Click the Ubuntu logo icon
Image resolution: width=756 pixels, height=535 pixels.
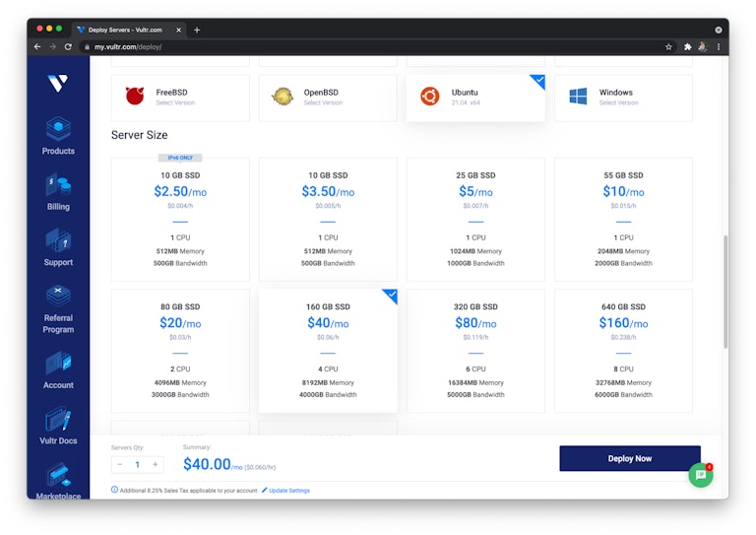point(429,96)
